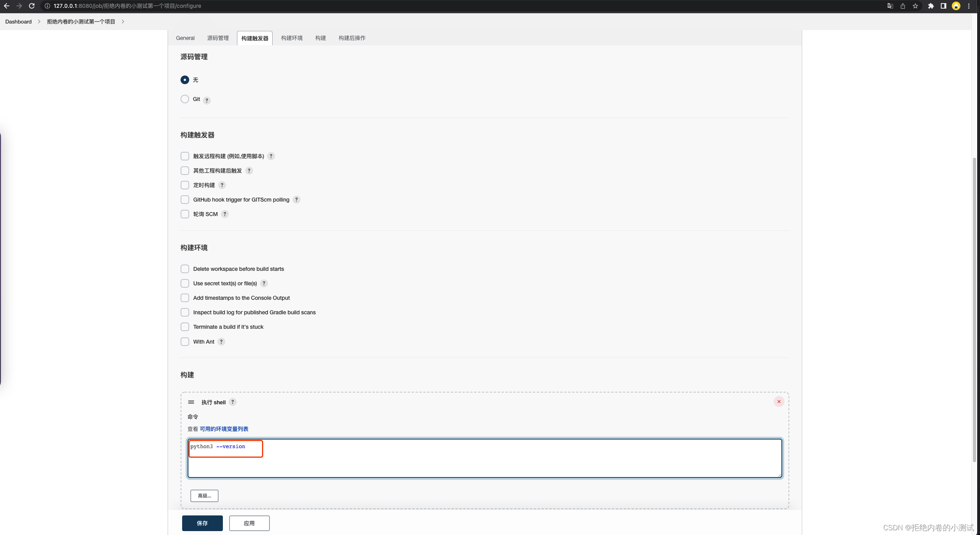The width and height of the screenshot is (980, 535).
Task: Switch to the General tab
Action: pyautogui.click(x=185, y=38)
